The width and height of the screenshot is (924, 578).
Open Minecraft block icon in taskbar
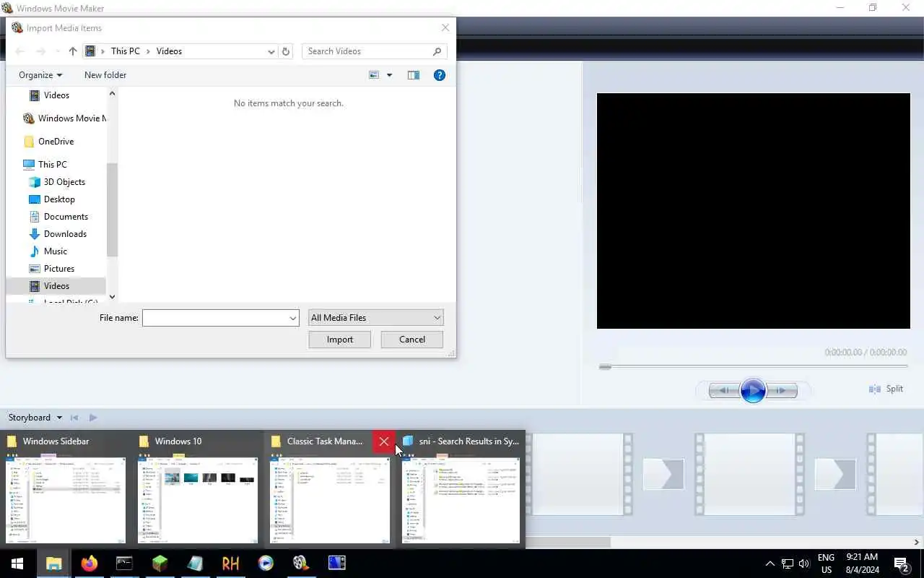click(160, 564)
